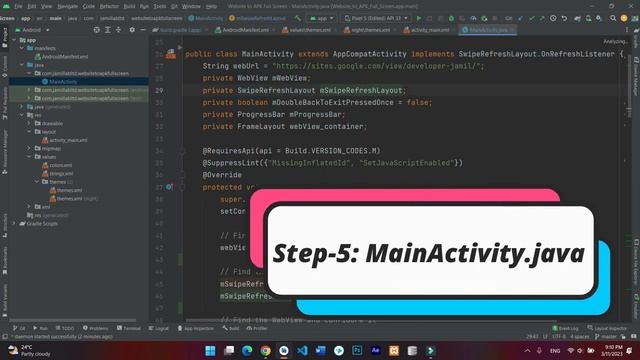
Task: Open the Profiler tool window
Action: point(257,328)
